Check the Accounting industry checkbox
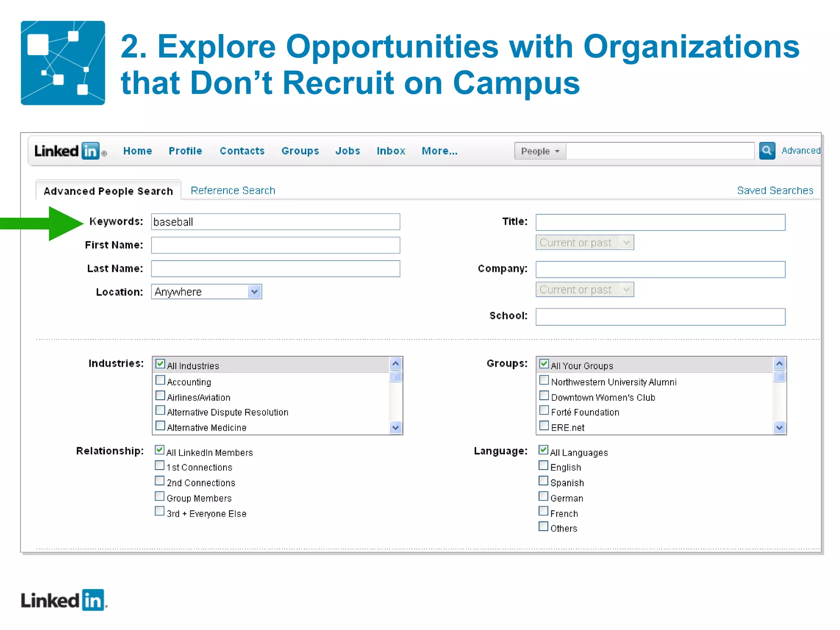 pyautogui.click(x=160, y=380)
